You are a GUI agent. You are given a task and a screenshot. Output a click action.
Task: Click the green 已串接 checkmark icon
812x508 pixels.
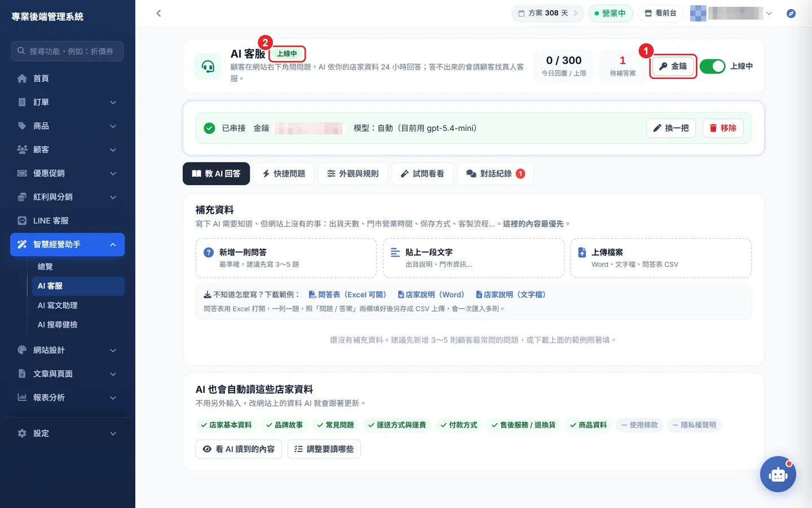(209, 128)
